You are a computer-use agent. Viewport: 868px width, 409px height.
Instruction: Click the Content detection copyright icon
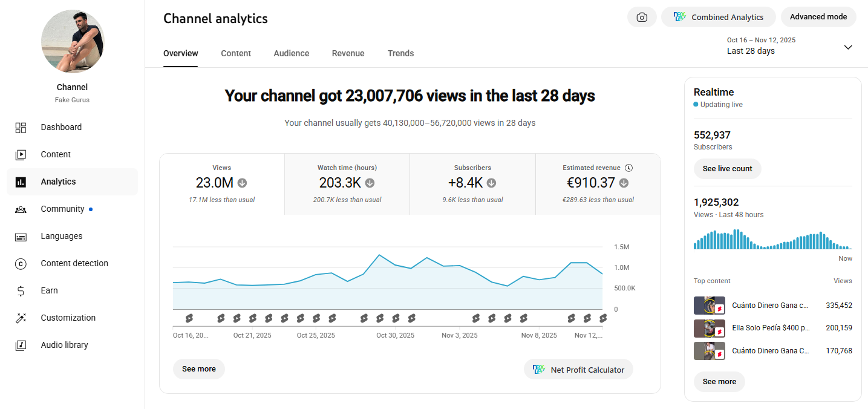(x=21, y=264)
